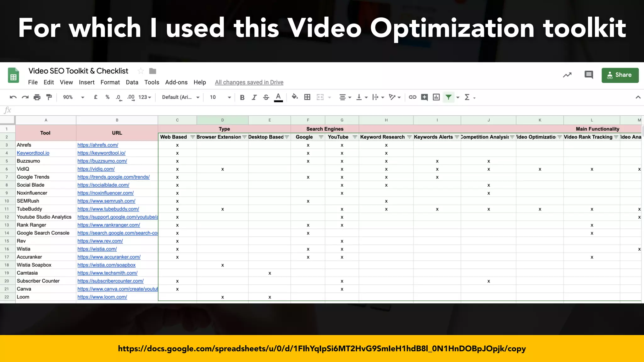Open the https://vidiq.com/ link
The image size is (644, 362).
[x=96, y=169]
